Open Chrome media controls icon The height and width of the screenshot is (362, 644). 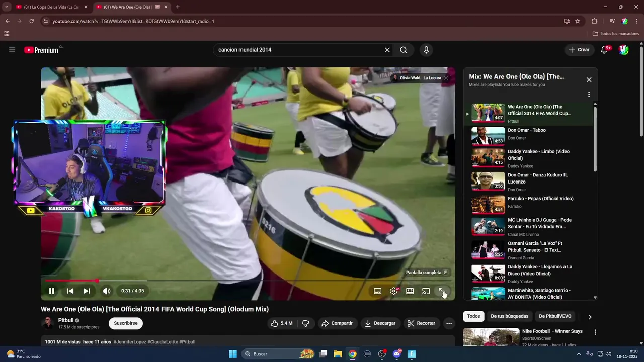pos(612,21)
